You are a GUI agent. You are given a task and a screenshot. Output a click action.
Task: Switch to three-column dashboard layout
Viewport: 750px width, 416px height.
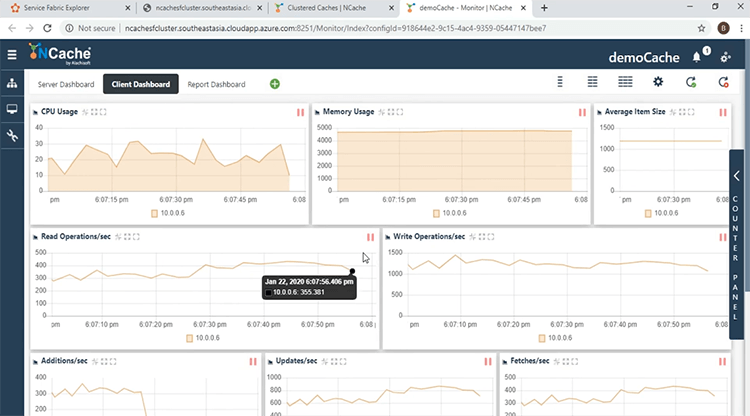(625, 82)
